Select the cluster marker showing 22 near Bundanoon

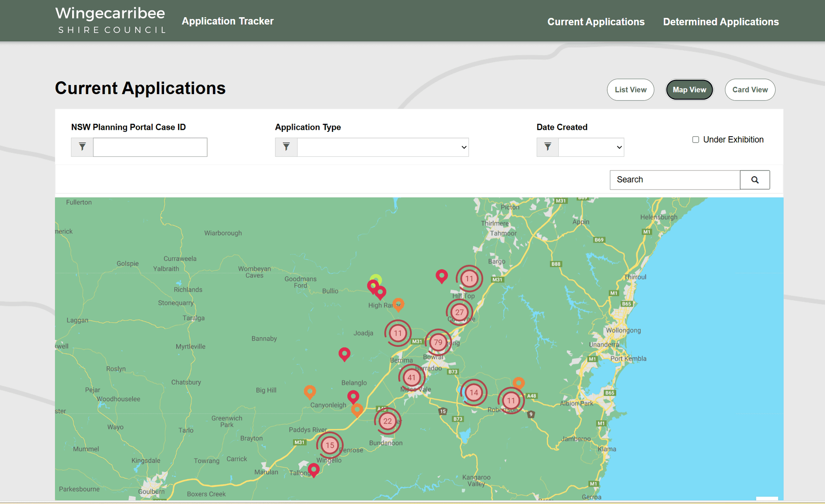coord(388,421)
